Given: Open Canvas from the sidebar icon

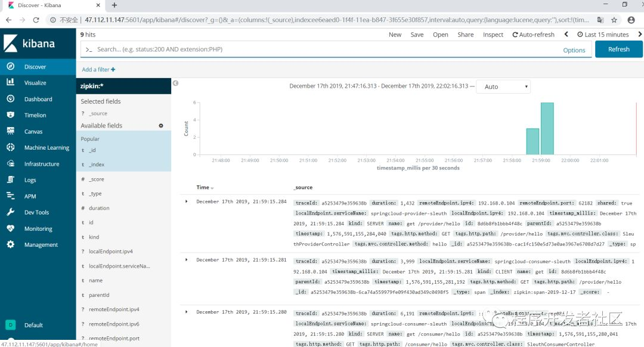Looking at the screenshot, I should [10, 131].
